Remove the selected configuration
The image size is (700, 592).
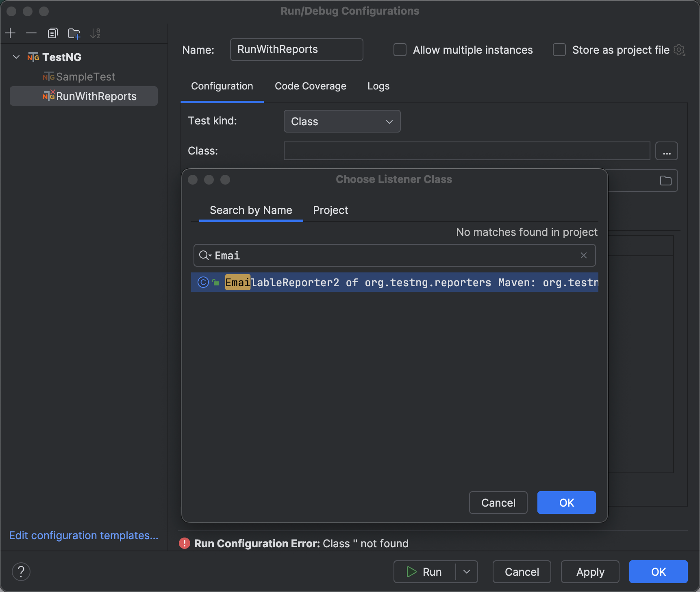pos(31,33)
